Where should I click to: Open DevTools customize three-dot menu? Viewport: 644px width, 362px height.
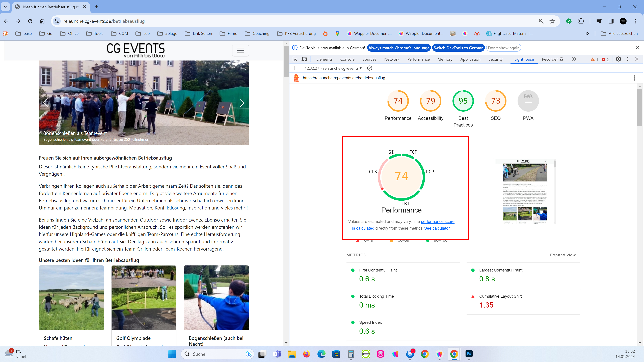point(628,59)
